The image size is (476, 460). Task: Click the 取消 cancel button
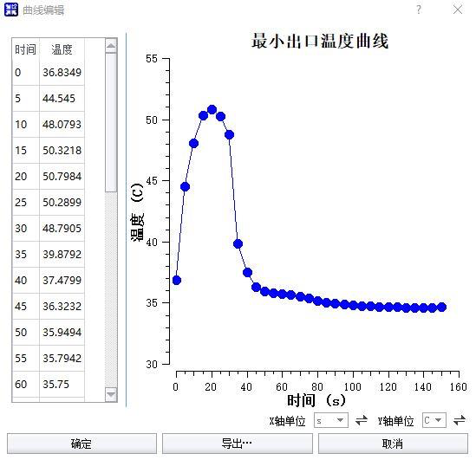pos(393,444)
